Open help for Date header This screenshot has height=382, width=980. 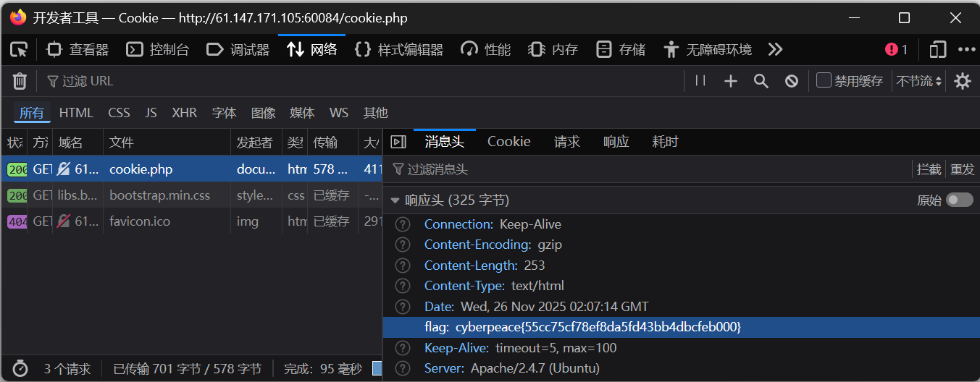(x=402, y=307)
